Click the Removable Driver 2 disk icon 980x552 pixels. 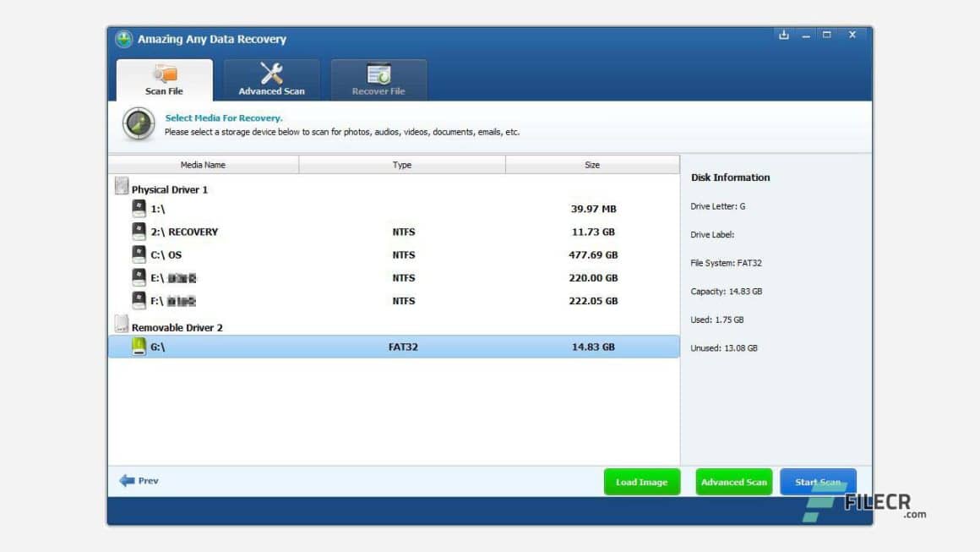pyautogui.click(x=122, y=325)
